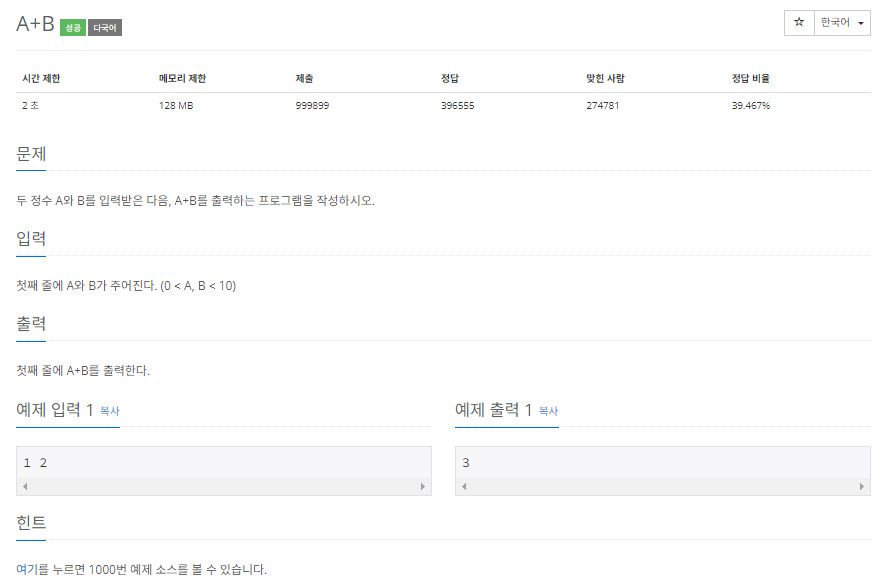Click the 메모리 제한 column header
Screen dimensions: 892x585
(x=183, y=79)
